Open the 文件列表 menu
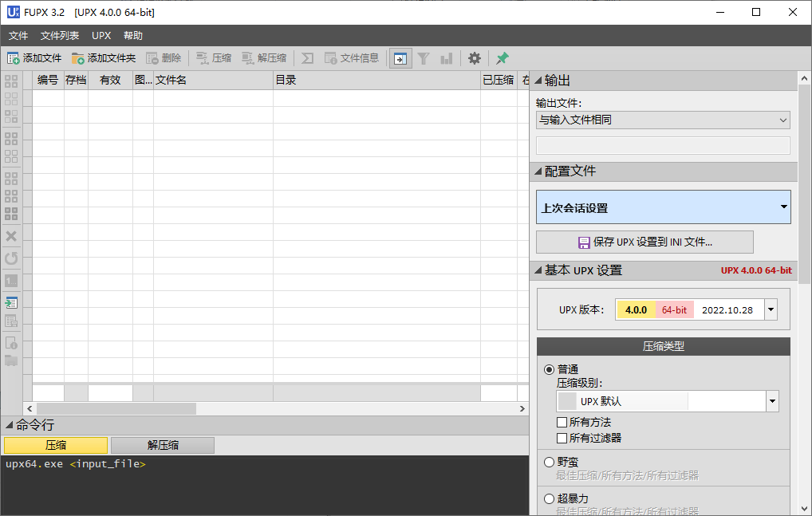 click(x=60, y=36)
